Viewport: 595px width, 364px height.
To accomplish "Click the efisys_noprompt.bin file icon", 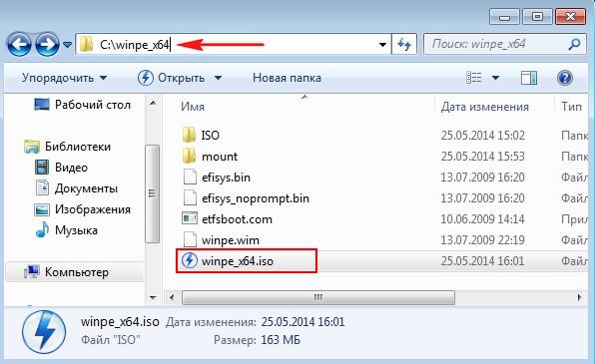I will pyautogui.click(x=190, y=197).
